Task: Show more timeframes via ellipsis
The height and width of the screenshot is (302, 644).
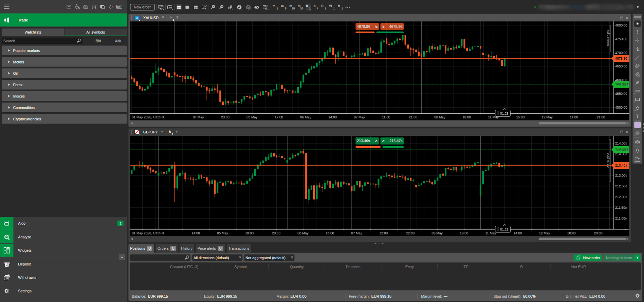Action: click(348, 7)
